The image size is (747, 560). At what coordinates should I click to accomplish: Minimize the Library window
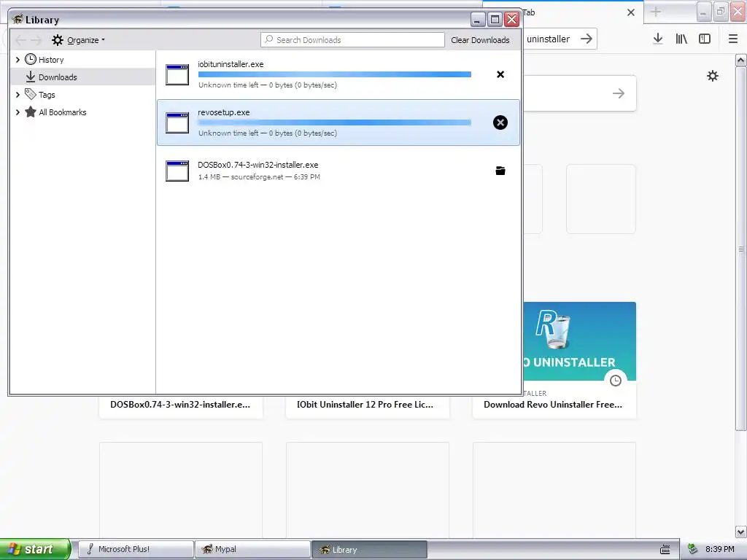(x=478, y=19)
